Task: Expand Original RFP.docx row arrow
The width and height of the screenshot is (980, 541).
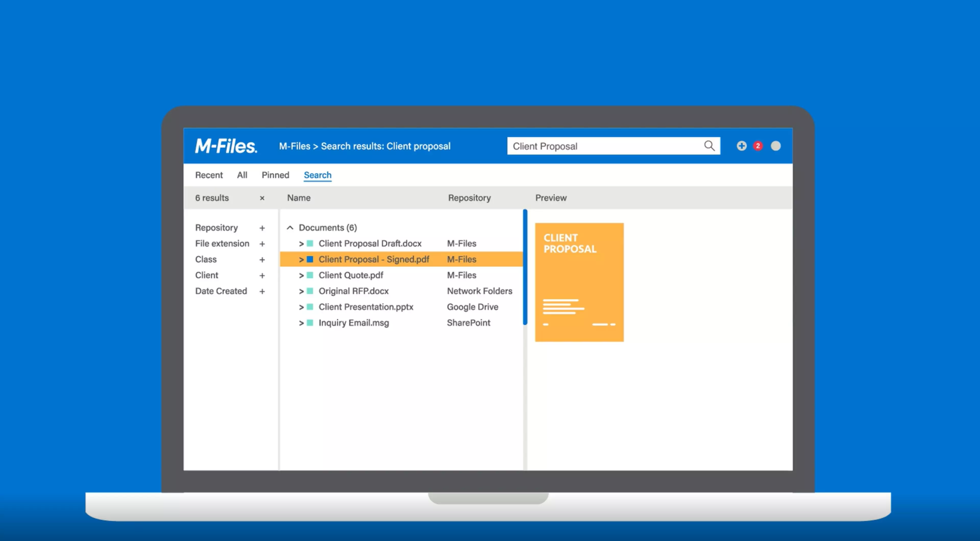Action: (301, 292)
